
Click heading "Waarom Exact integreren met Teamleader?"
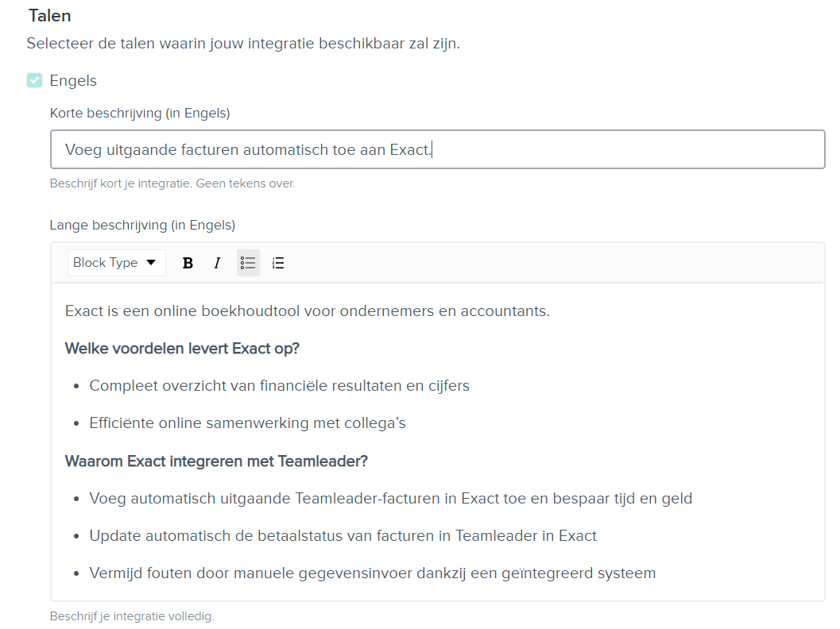(216, 461)
